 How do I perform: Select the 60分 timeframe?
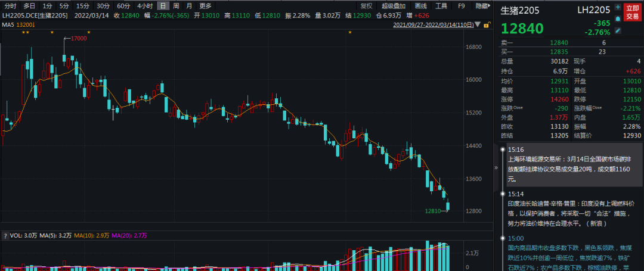point(123,6)
